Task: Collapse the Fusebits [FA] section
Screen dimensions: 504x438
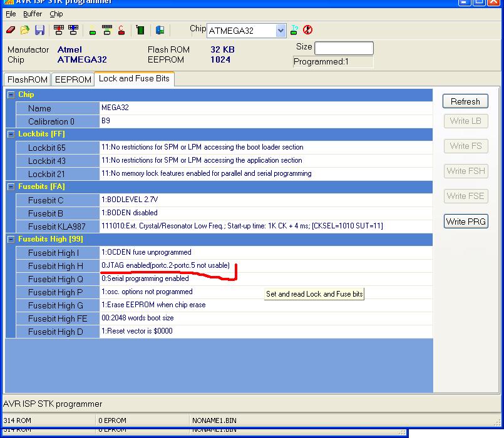Action: pos(11,186)
